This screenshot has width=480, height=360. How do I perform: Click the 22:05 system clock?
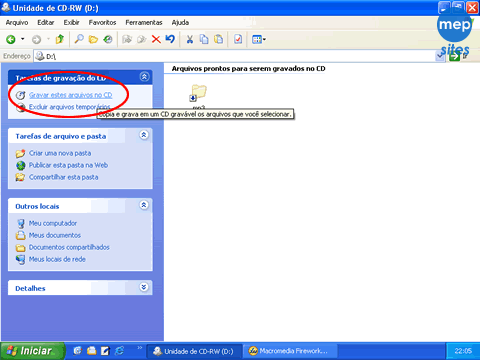(463, 351)
